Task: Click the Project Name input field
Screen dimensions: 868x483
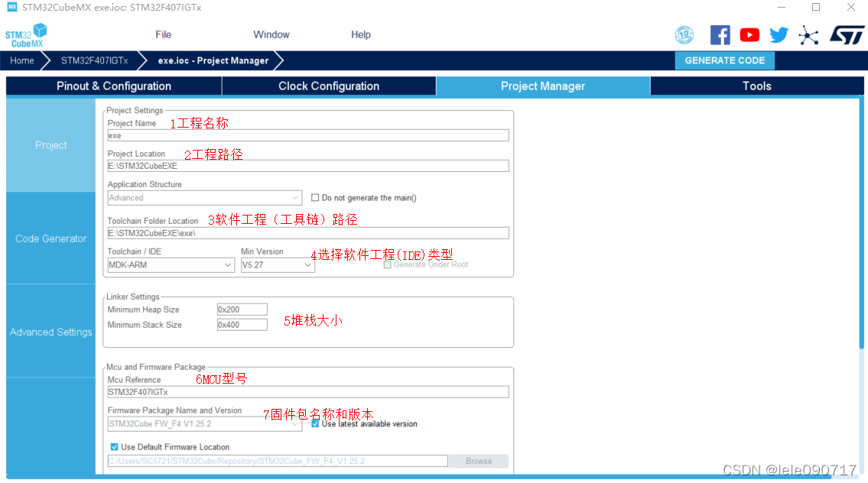Action: (308, 135)
